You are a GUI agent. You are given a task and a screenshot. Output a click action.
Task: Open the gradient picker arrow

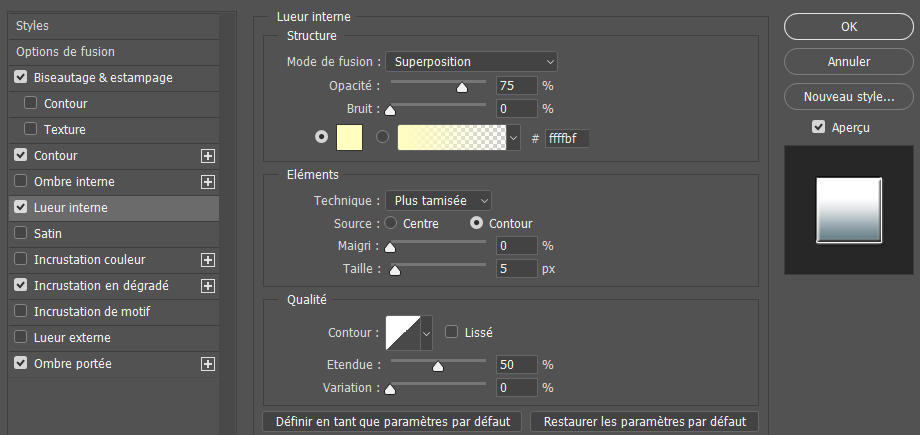(x=514, y=138)
